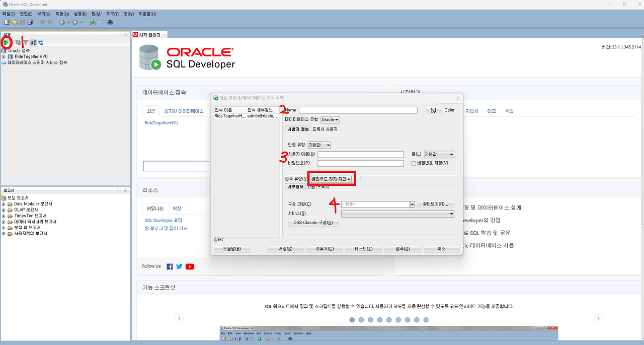
Task: Minimize the reports panel via its small icon
Action: [x=125, y=190]
